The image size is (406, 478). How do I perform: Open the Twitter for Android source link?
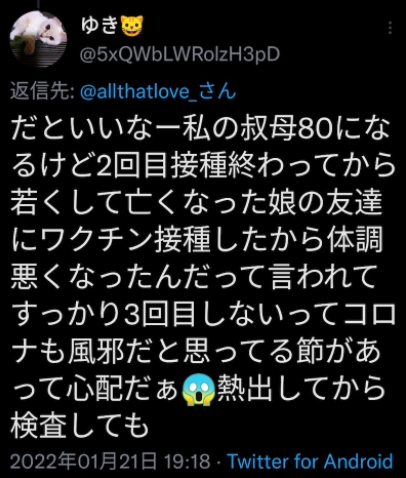[x=310, y=462]
